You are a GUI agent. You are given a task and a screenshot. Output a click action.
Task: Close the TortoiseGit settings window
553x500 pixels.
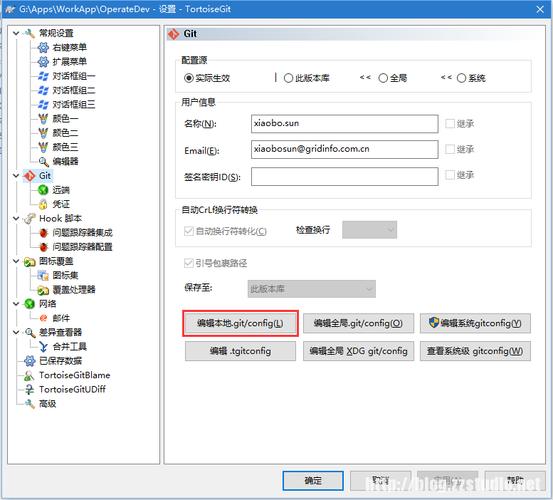point(540,9)
